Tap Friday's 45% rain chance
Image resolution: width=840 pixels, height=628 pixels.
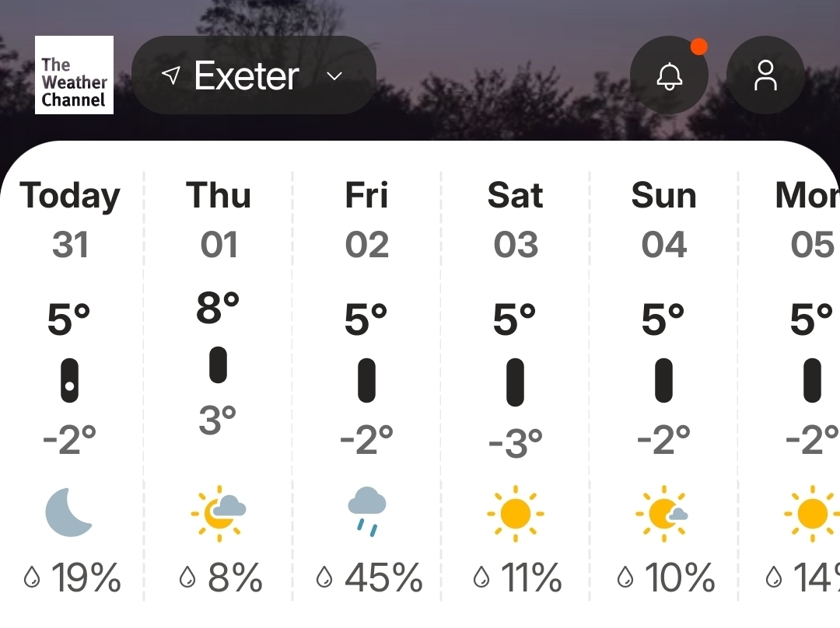[x=370, y=577]
